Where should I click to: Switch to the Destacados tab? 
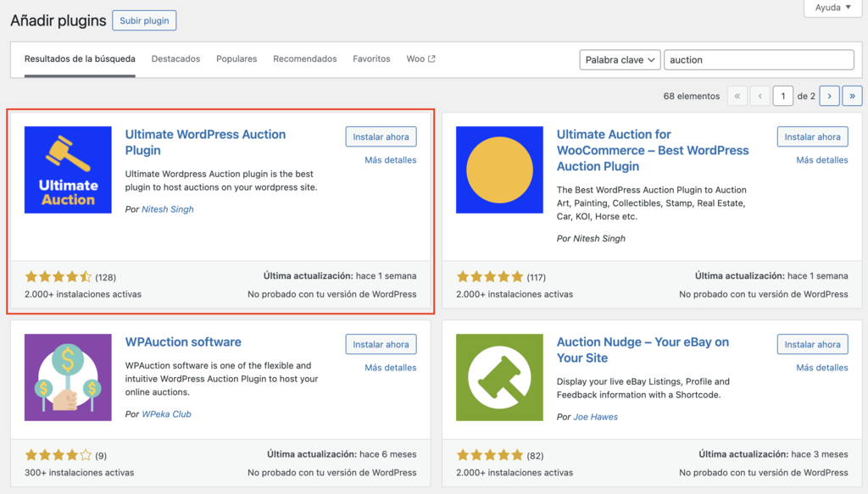pos(176,58)
